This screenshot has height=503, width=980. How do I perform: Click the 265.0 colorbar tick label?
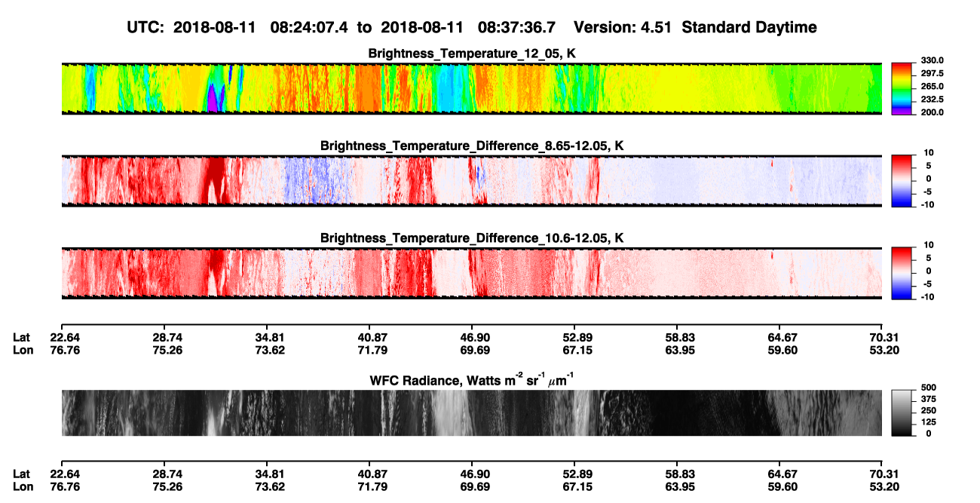pyautogui.click(x=932, y=87)
